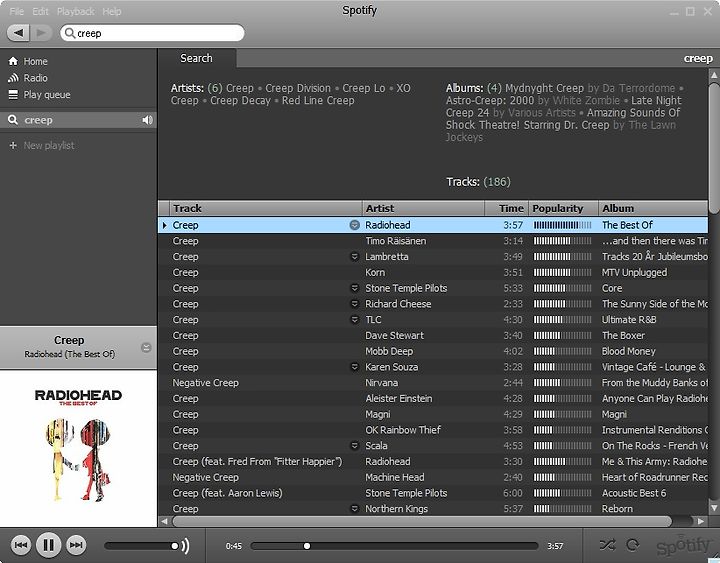Click the volume speaker icon
This screenshot has height=563, width=720.
click(185, 546)
